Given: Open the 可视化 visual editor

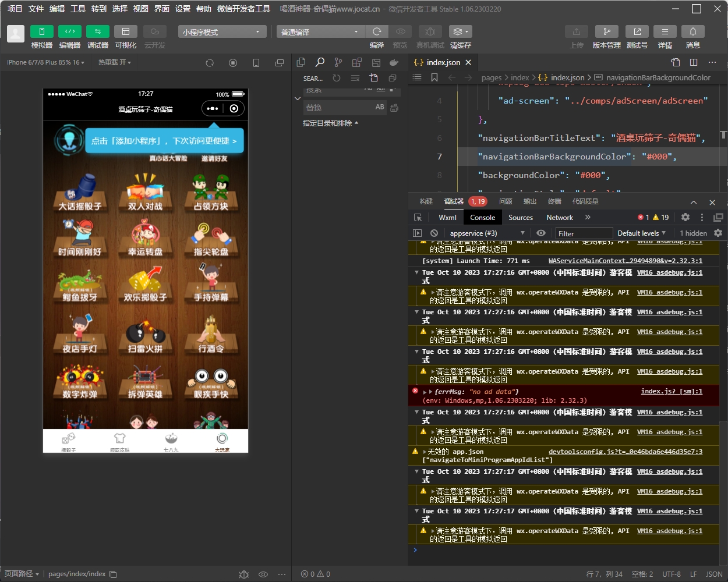Looking at the screenshot, I should click(126, 31).
